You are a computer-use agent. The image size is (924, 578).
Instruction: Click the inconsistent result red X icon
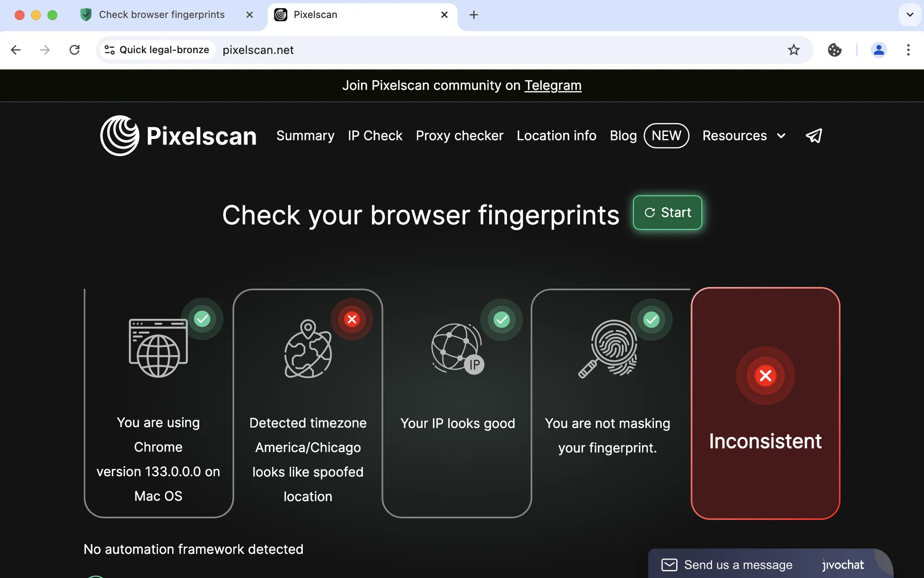pyautogui.click(x=765, y=375)
